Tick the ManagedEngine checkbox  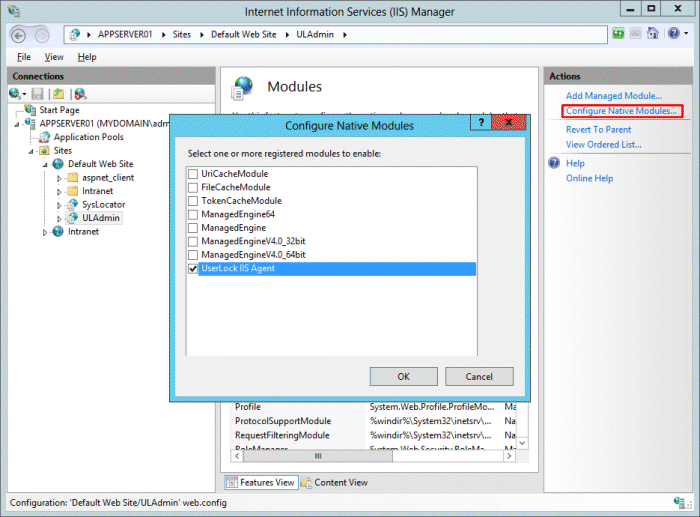coord(193,228)
